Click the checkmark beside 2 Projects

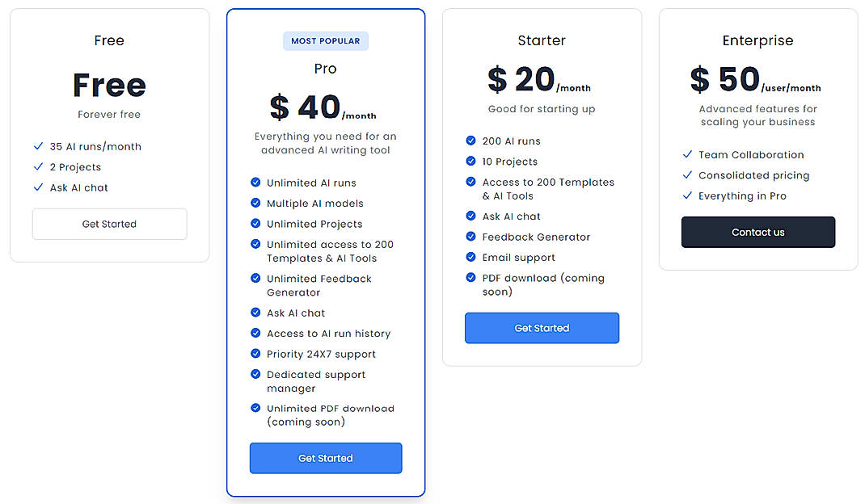38,167
